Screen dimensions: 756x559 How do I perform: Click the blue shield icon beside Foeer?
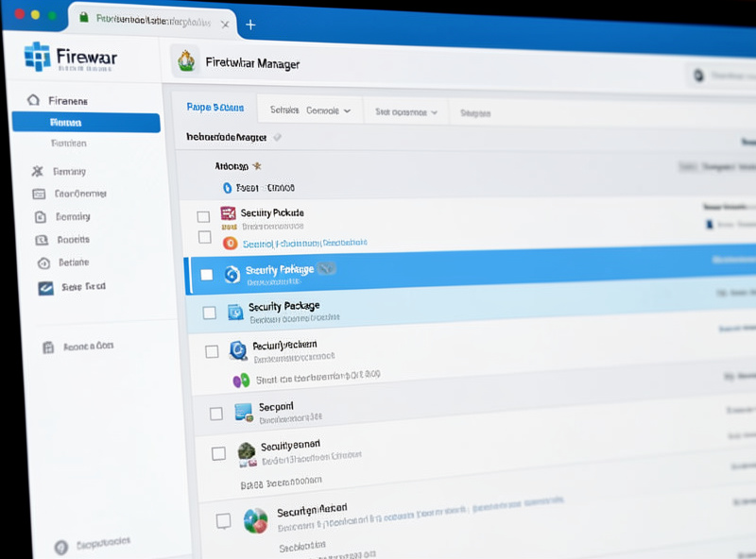[x=228, y=188]
